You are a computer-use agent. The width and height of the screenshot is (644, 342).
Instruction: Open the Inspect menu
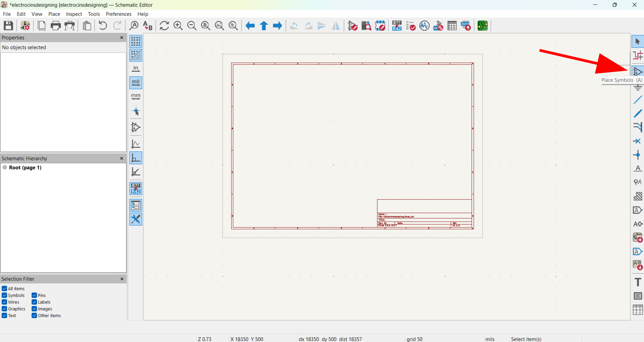74,14
